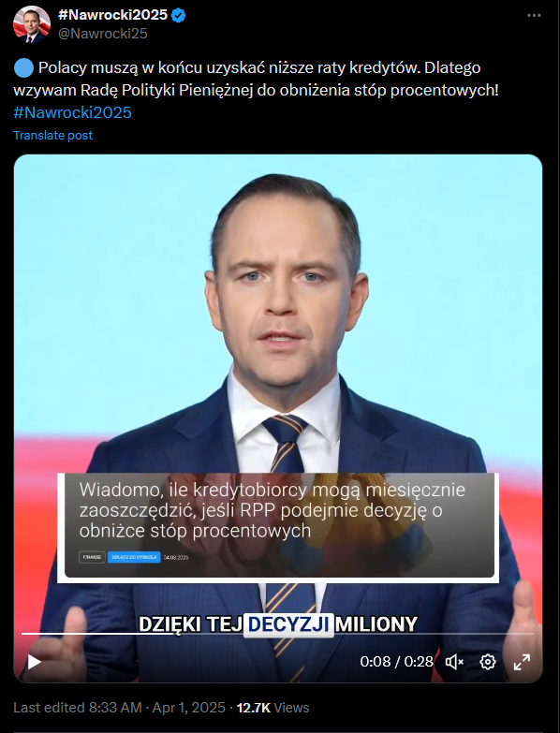Click the 12.7K Views count

click(x=273, y=708)
